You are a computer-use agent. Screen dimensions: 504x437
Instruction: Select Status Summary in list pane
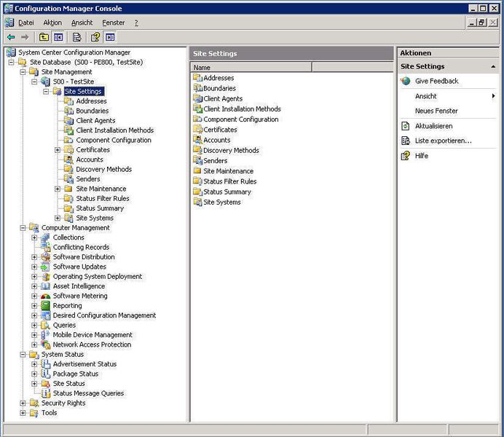[x=227, y=192]
